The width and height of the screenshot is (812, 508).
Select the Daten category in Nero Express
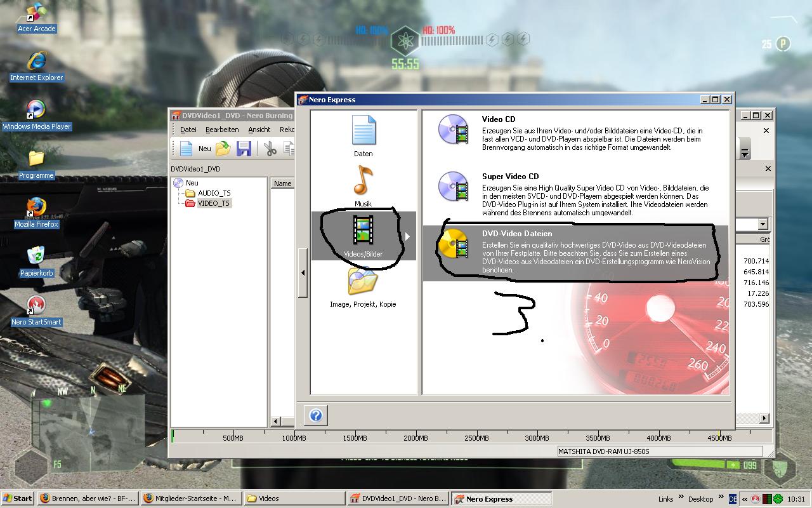[363, 135]
